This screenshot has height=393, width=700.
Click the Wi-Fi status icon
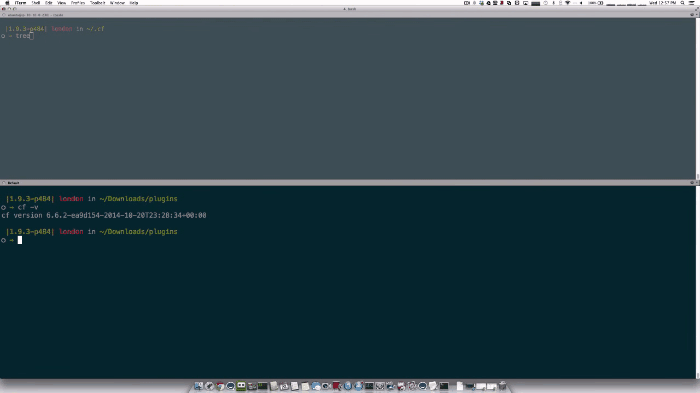pos(568,3)
